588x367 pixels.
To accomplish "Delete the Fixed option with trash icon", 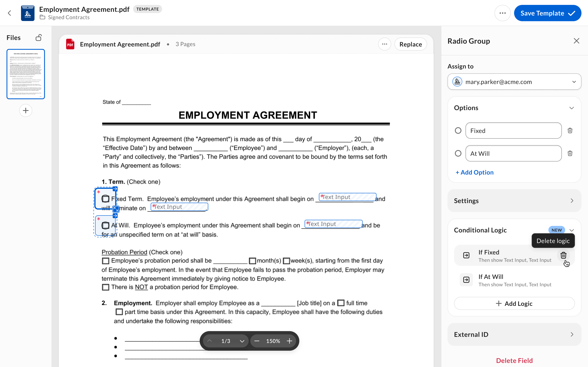I will click(x=570, y=130).
